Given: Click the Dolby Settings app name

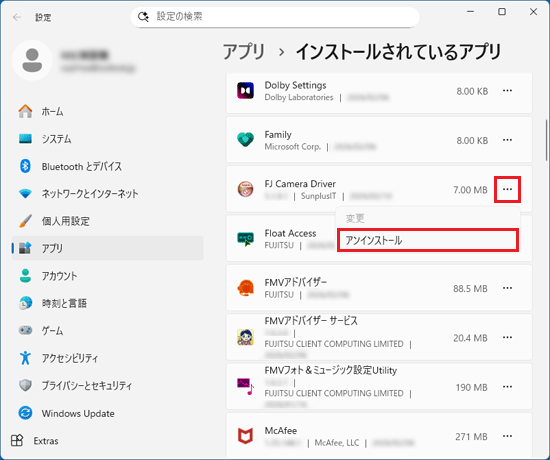Looking at the screenshot, I should 295,85.
